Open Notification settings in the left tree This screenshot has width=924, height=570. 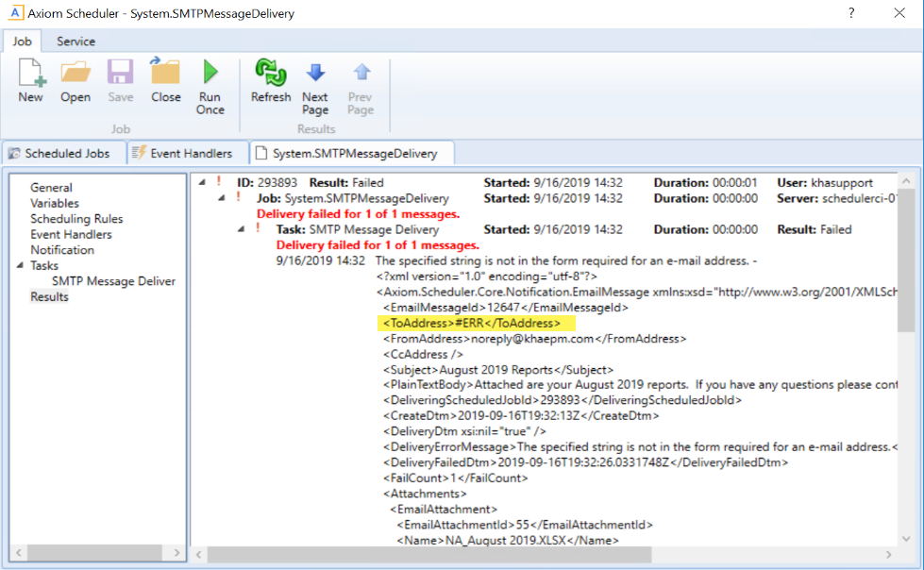click(x=62, y=250)
